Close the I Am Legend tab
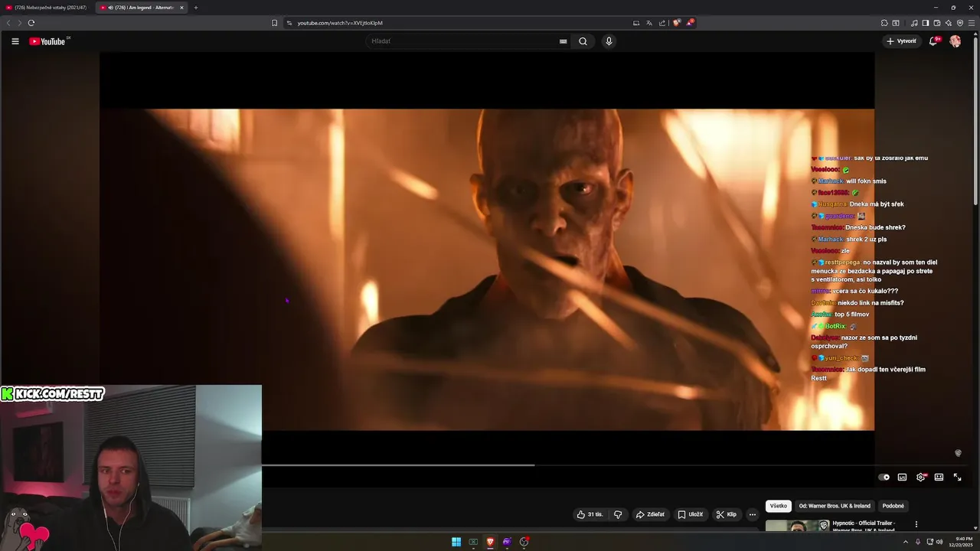Viewport: 980px width, 551px height. click(x=182, y=8)
